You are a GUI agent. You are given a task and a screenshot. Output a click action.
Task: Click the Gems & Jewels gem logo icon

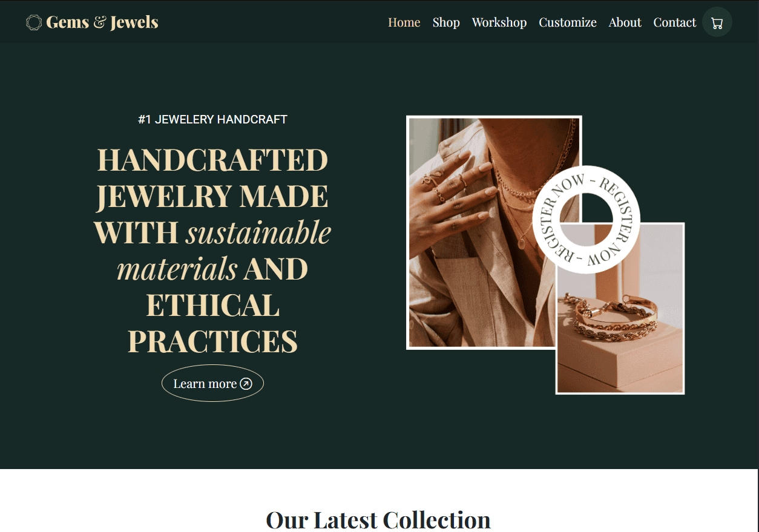click(34, 22)
